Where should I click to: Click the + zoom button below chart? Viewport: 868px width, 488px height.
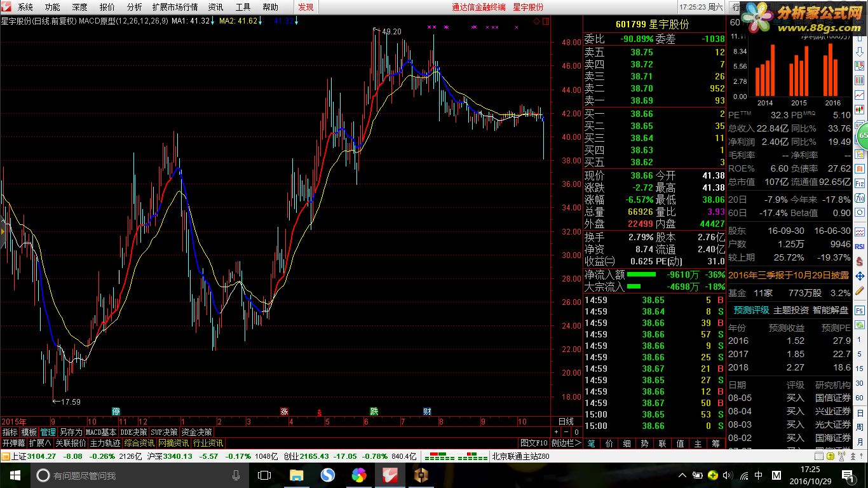pos(556,431)
